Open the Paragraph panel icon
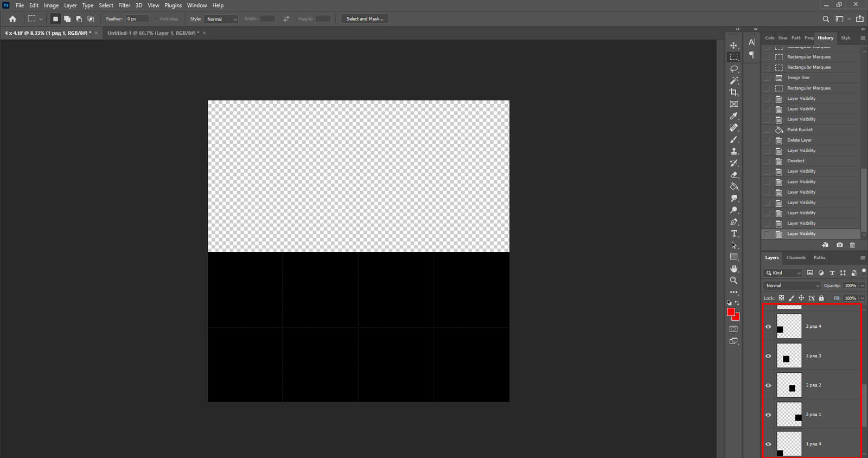 point(751,54)
